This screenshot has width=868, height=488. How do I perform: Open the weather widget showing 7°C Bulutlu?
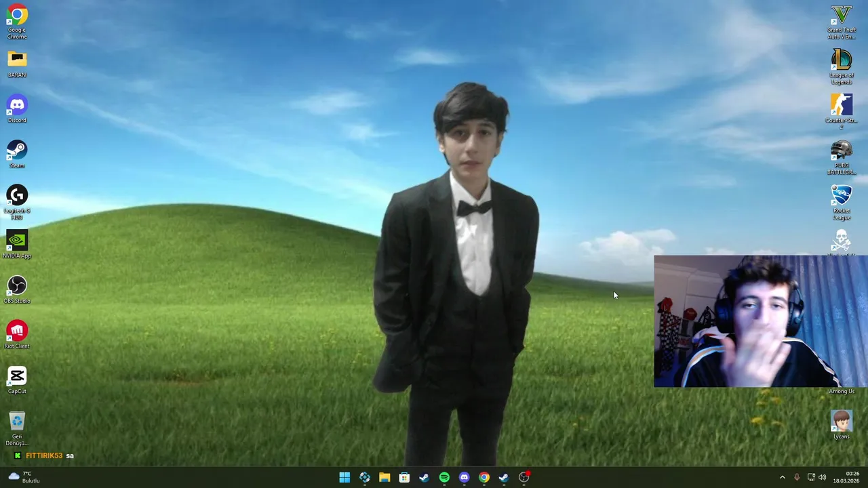click(x=23, y=477)
